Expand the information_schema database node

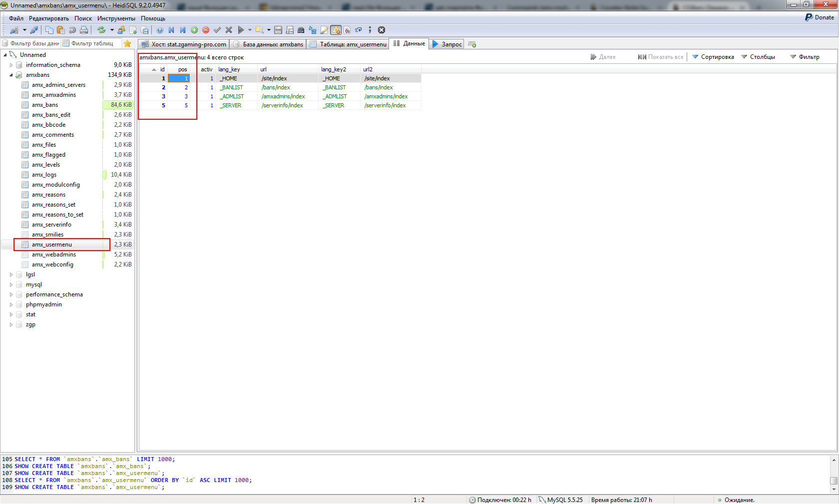(11, 65)
